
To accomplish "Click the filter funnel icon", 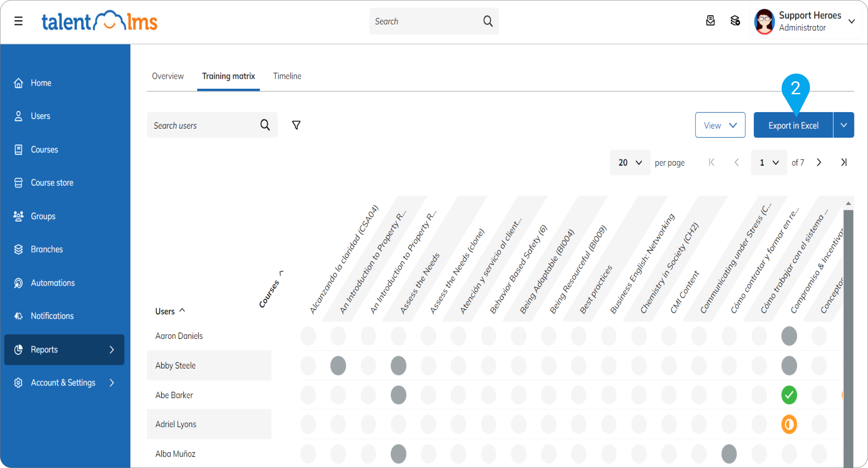I will pos(296,125).
